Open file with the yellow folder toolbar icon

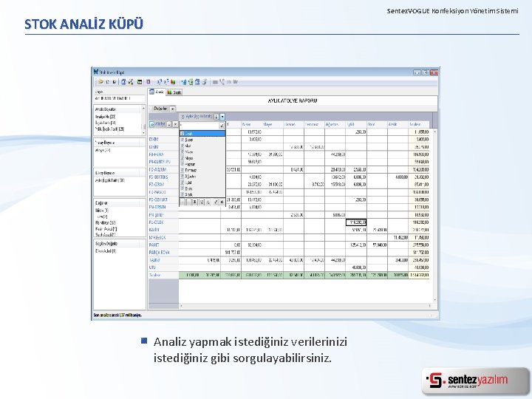click(x=100, y=82)
